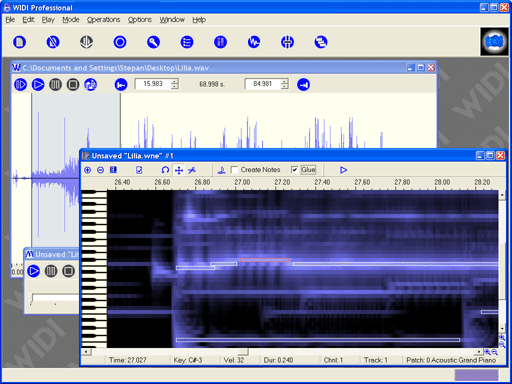512x384 pixels.
Task: Click the colored spectrum palette icon
Action: coord(113,170)
